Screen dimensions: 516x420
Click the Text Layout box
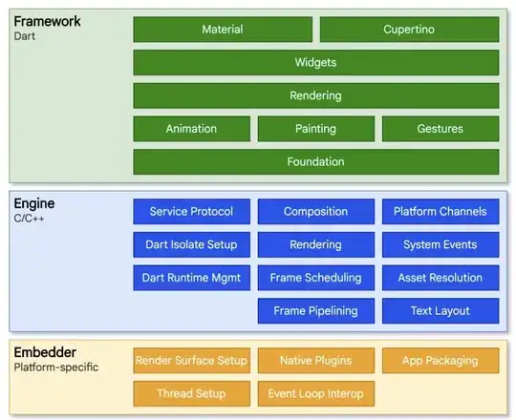441,311
